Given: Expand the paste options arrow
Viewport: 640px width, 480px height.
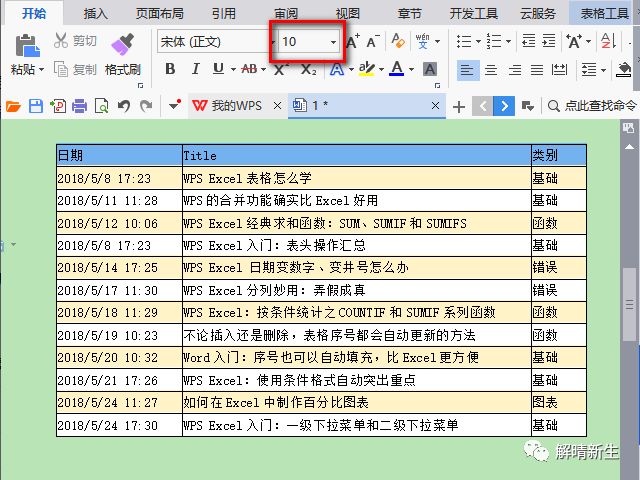Looking at the screenshot, I should (41, 70).
